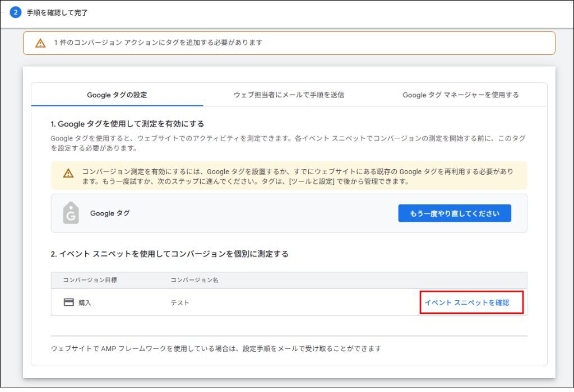The width and height of the screenshot is (574, 392).
Task: Click the コンバージョン目標 column header
Action: tap(90, 280)
